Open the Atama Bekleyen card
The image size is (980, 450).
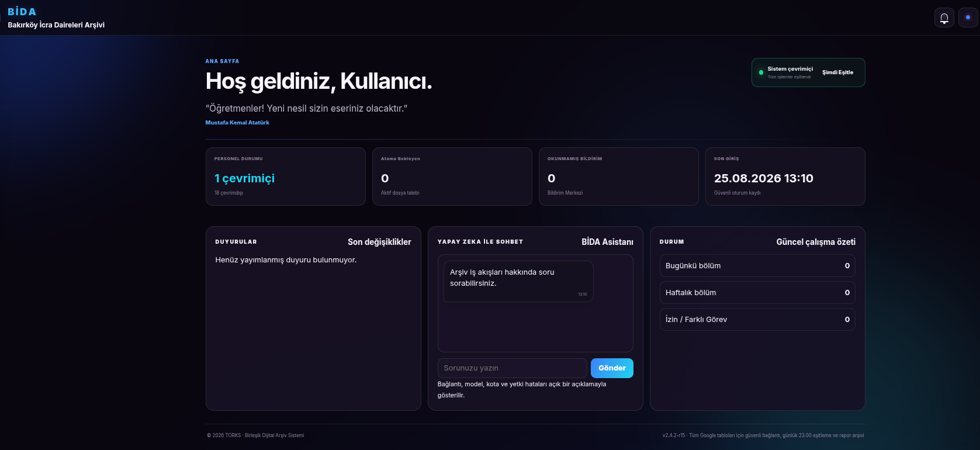(x=452, y=176)
